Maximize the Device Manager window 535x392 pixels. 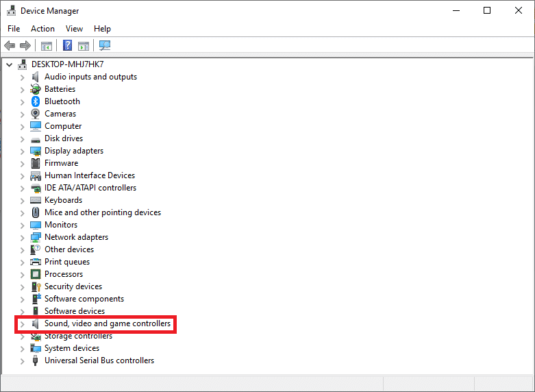(487, 10)
